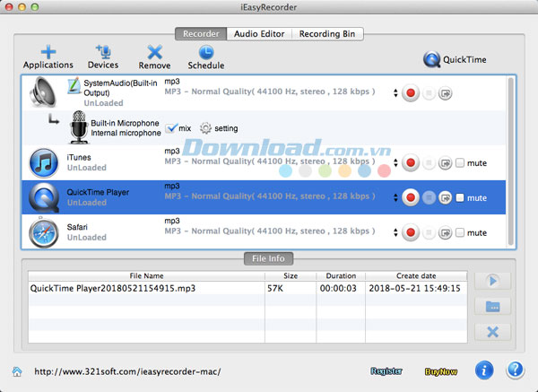Image resolution: width=538 pixels, height=392 pixels.
Task: Click the recorder list vertical scrollbar
Action: coord(510,161)
